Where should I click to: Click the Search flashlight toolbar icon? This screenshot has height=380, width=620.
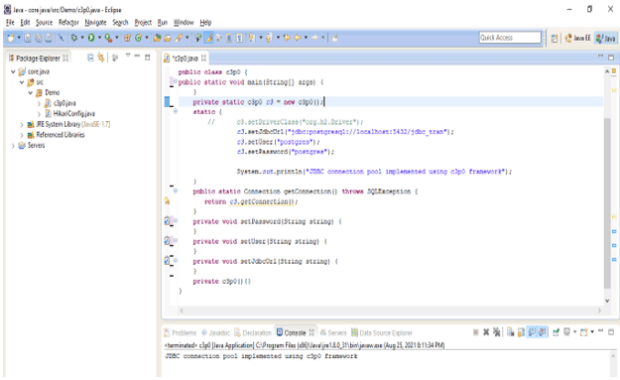[179, 38]
